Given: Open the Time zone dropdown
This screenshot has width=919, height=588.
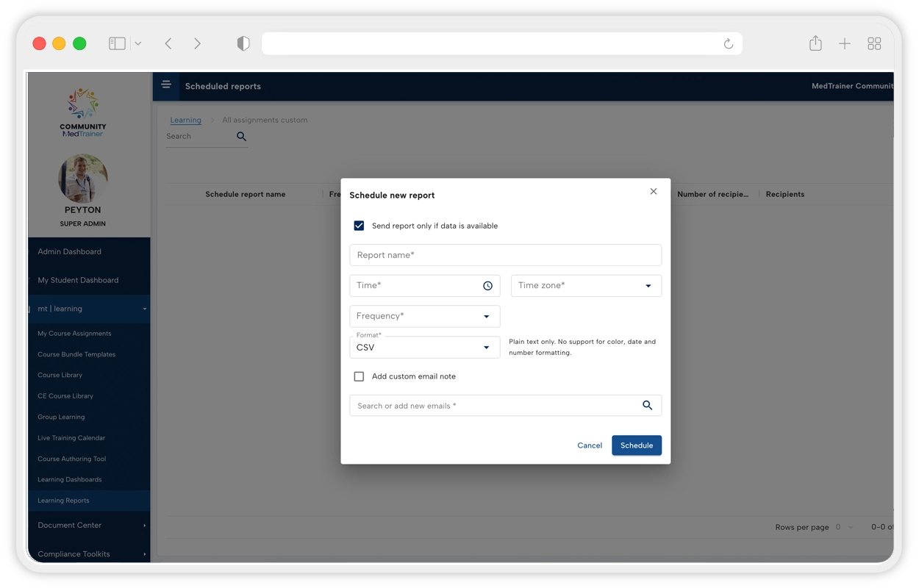Looking at the screenshot, I should pyautogui.click(x=586, y=286).
